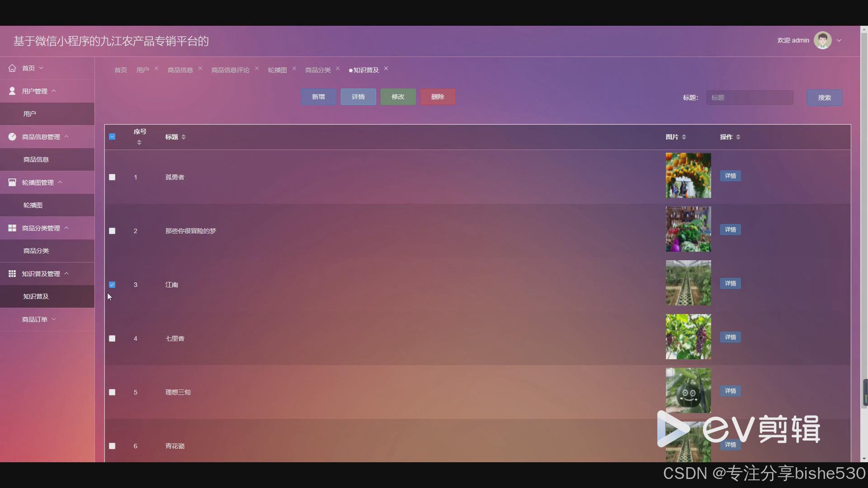The width and height of the screenshot is (868, 488).
Task: Click the user management person icon
Action: (12, 91)
